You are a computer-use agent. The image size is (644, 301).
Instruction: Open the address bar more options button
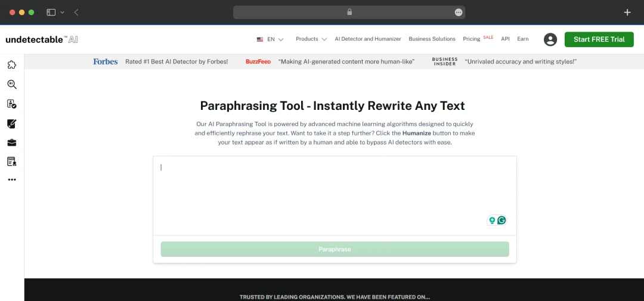(459, 13)
